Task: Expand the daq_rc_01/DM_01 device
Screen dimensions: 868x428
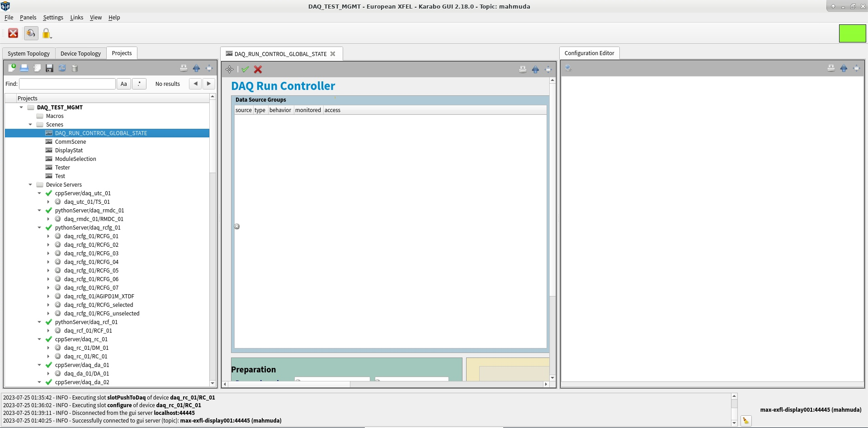Action: [48, 348]
